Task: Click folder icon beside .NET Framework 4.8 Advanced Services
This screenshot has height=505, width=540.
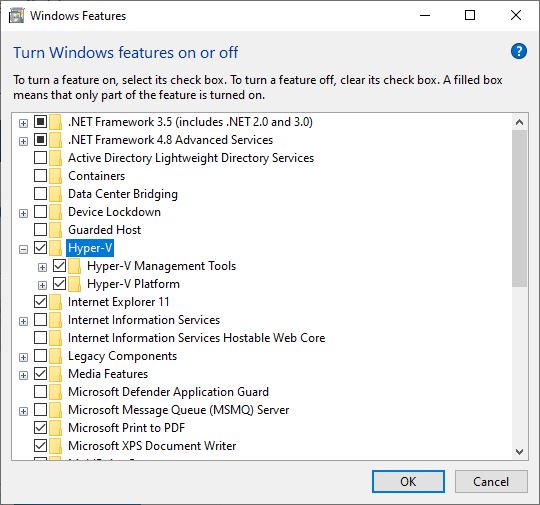Action: point(55,140)
